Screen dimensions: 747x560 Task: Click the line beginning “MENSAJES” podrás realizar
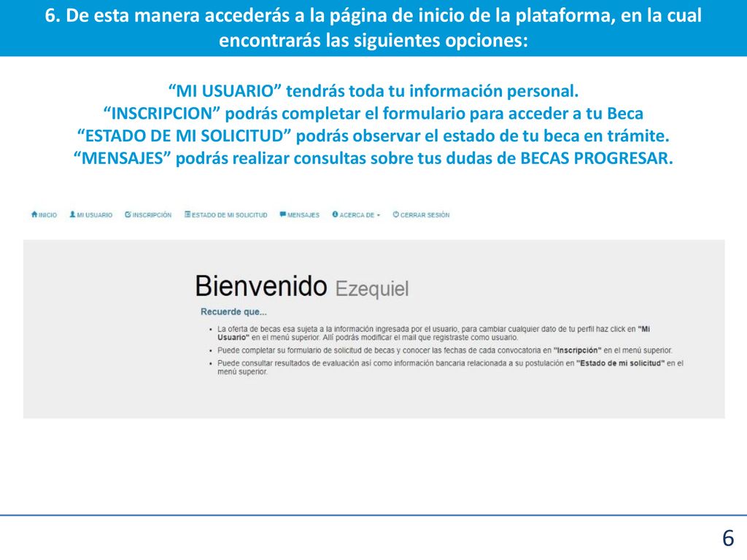[373, 158]
